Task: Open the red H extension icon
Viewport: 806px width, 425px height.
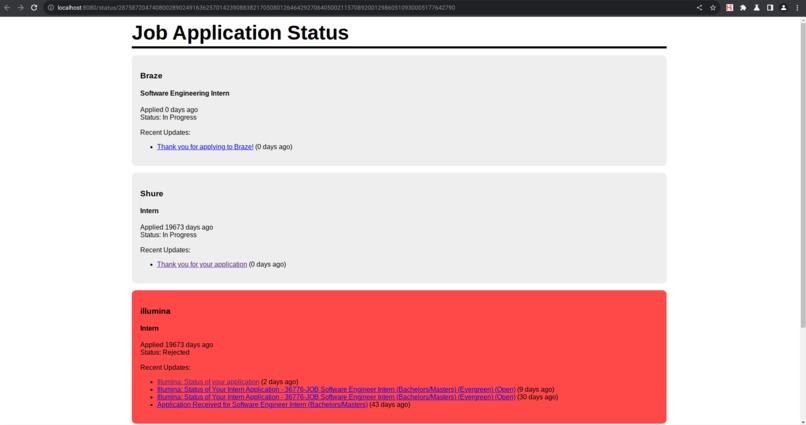Action: click(x=729, y=8)
